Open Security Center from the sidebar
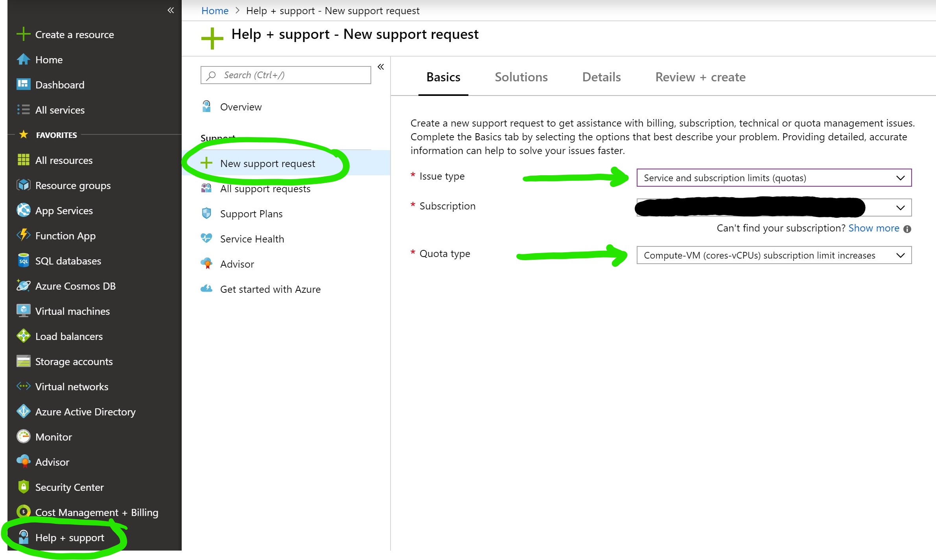The width and height of the screenshot is (936, 560). pyautogui.click(x=70, y=487)
